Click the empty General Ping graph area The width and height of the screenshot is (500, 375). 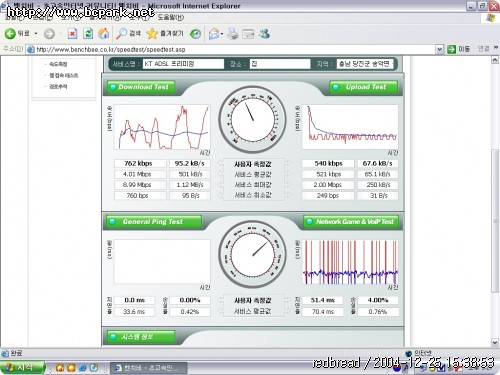[x=162, y=262]
